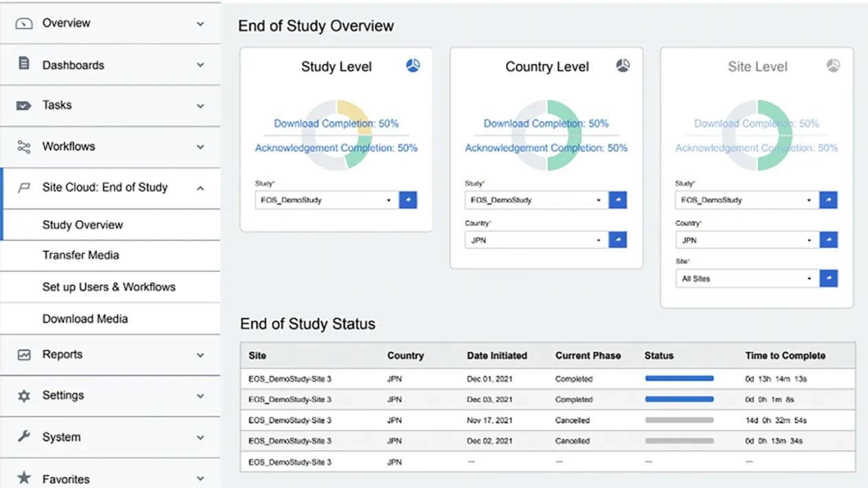This screenshot has width=868, height=488.
Task: Click the blue go button beside Study Level study field
Action: pos(408,200)
